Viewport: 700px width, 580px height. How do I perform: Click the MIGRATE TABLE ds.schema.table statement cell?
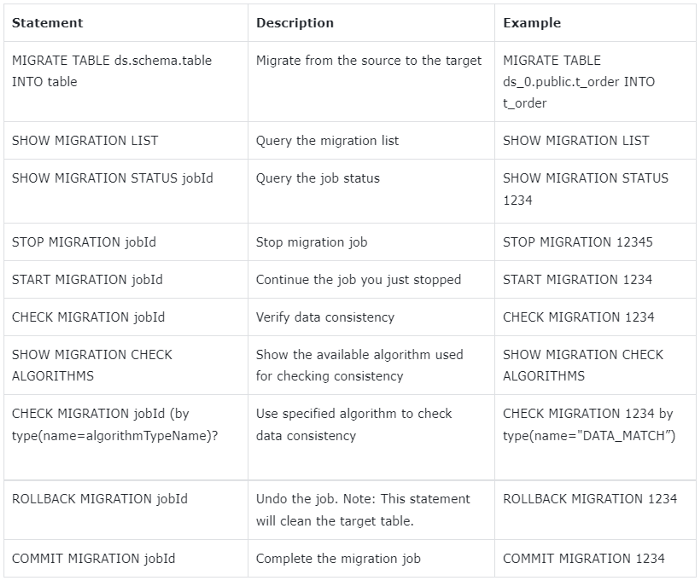(112, 70)
